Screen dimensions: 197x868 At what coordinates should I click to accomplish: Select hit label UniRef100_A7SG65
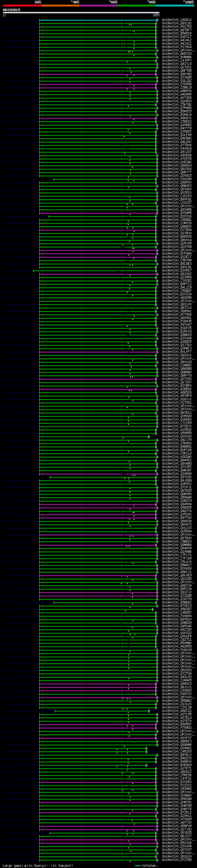[176, 819]
